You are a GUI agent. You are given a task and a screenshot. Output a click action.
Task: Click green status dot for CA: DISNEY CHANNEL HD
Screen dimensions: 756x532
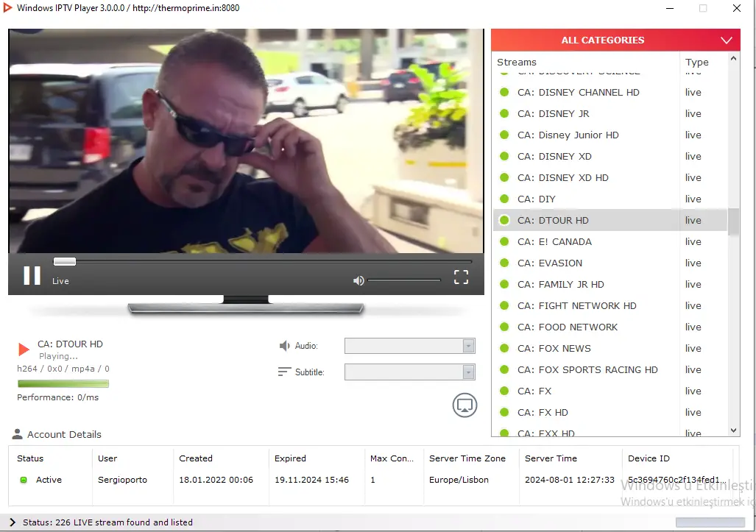point(504,92)
